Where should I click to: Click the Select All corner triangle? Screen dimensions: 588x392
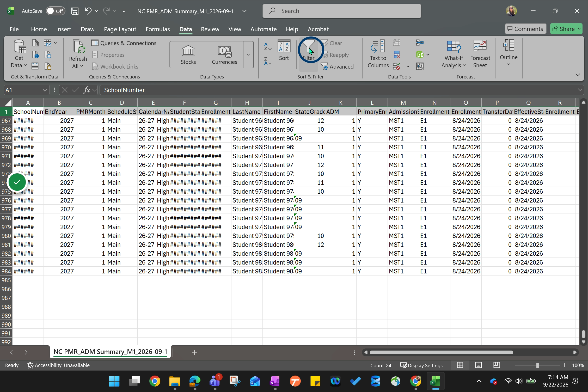8,102
